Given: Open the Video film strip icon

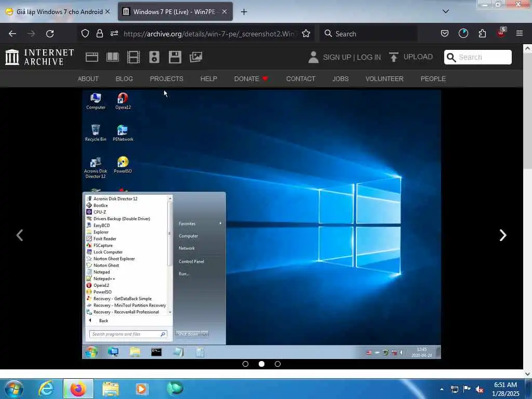Looking at the screenshot, I should click(134, 57).
